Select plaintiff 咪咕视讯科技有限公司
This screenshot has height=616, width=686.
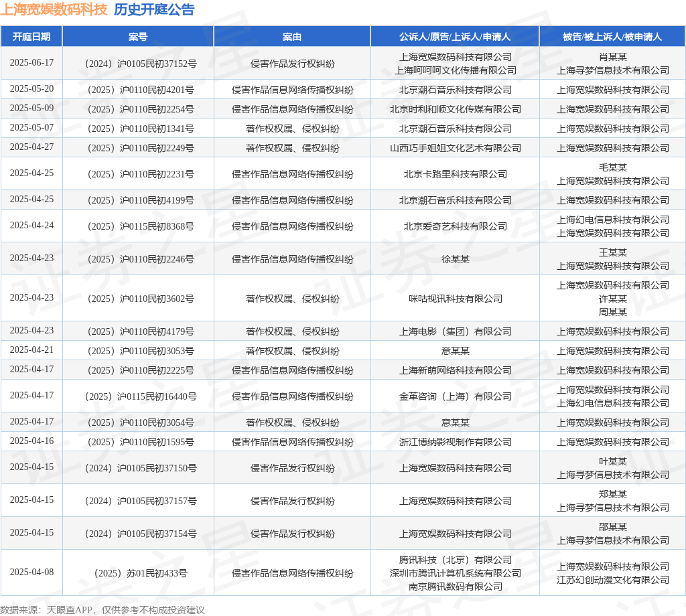456,299
